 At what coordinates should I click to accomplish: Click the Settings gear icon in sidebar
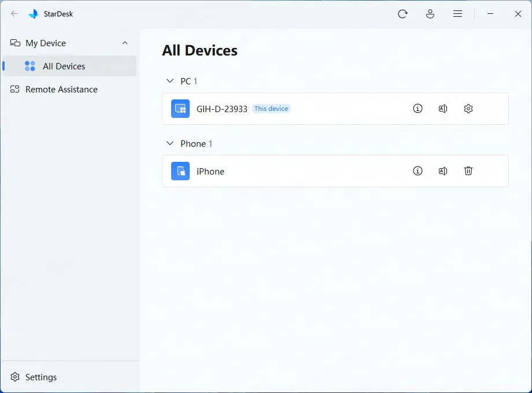[15, 377]
